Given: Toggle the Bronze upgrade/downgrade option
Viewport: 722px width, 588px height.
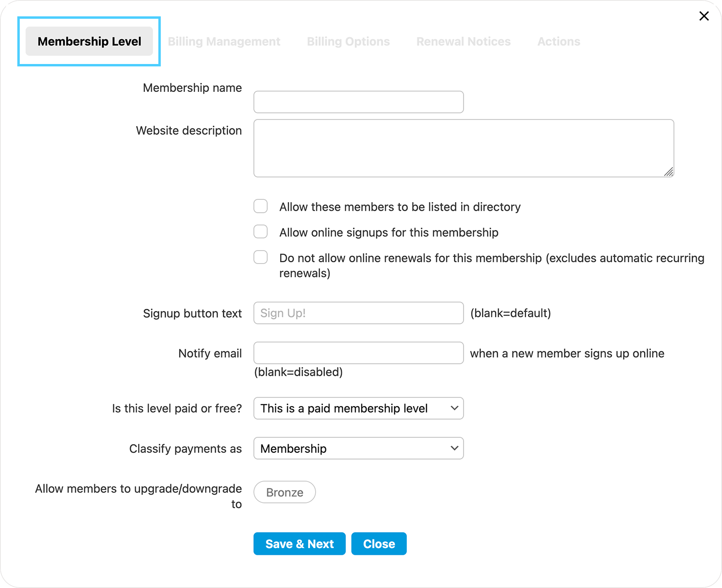Looking at the screenshot, I should click(x=284, y=492).
